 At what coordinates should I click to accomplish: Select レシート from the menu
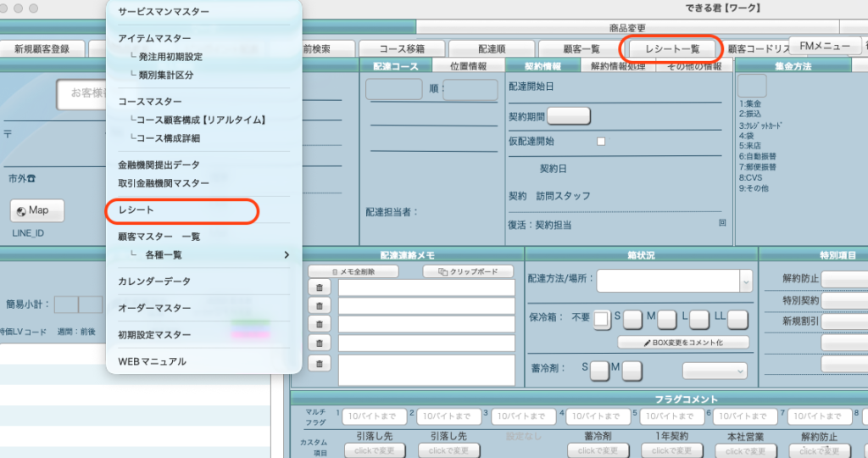click(136, 209)
